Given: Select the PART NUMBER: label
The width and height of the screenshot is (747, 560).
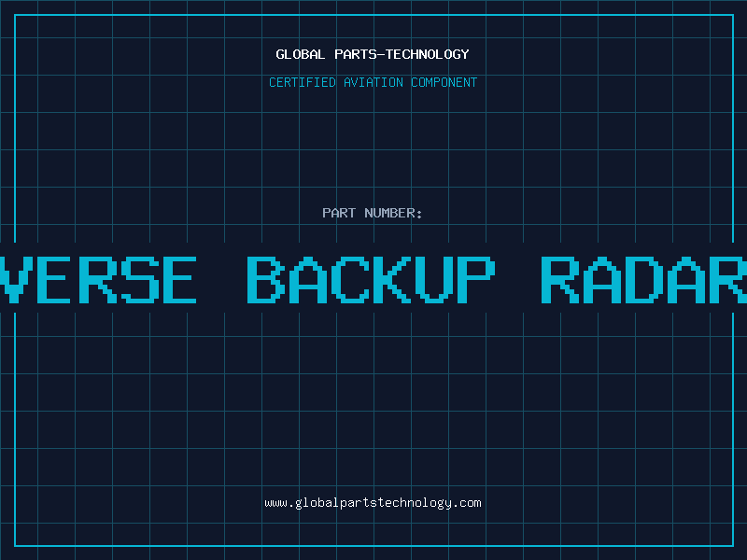Looking at the screenshot, I should (x=372, y=213).
